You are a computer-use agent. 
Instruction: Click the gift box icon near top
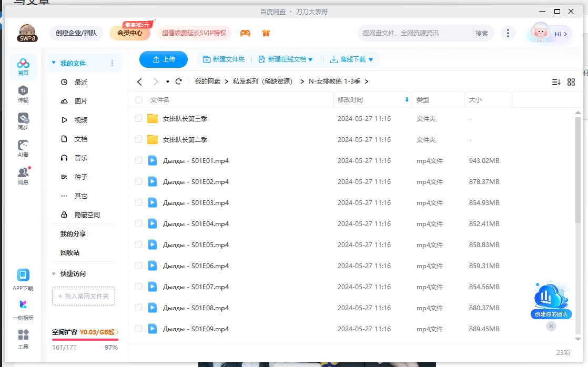[x=266, y=33]
